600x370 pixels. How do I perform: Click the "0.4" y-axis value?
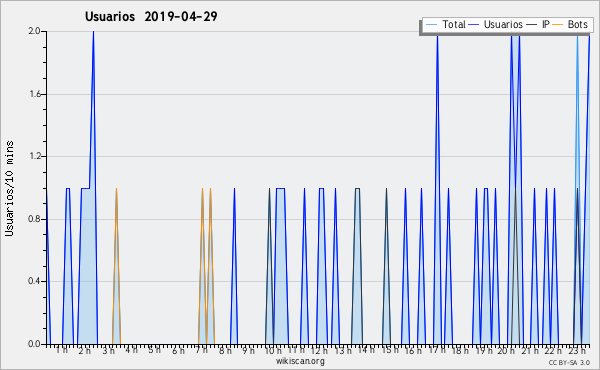coord(34,281)
